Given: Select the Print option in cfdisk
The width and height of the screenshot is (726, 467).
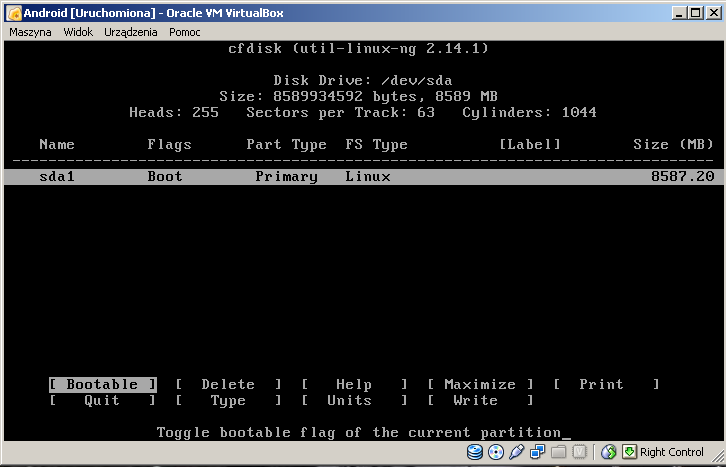Looking at the screenshot, I should click(606, 384).
